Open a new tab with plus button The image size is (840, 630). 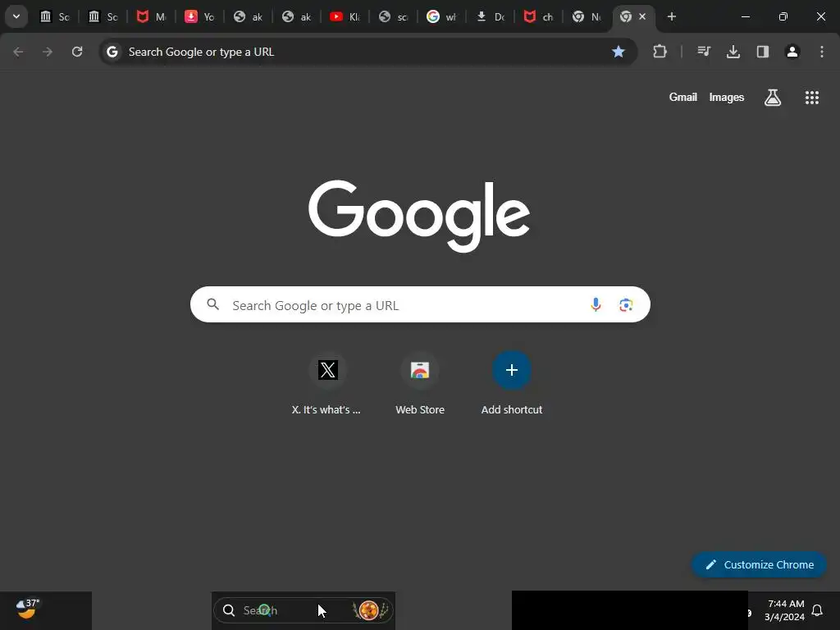672,16
